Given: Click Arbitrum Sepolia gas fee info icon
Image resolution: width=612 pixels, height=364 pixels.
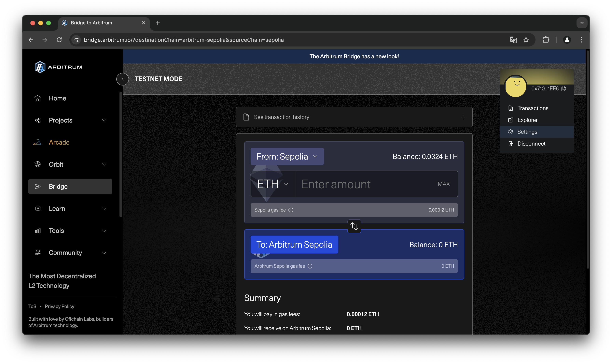Looking at the screenshot, I should pos(310,266).
